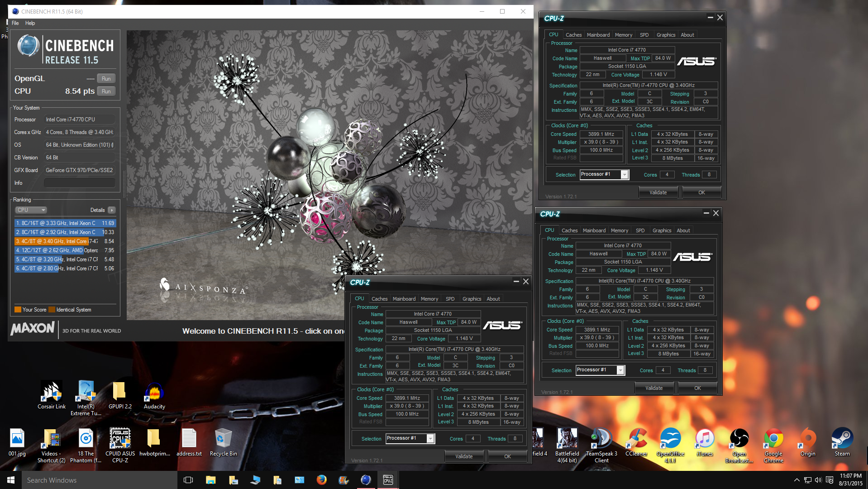Click OK in bottom-center CPU-Z window

[507, 456]
